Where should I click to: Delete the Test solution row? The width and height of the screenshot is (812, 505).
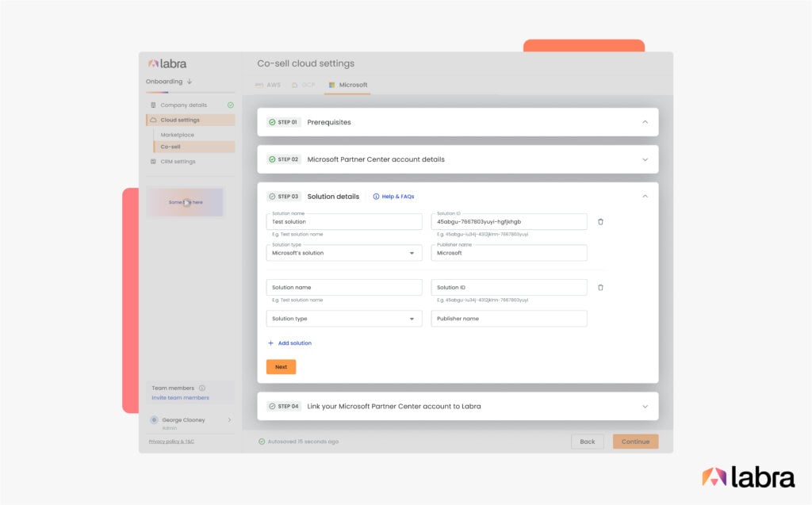coord(601,222)
